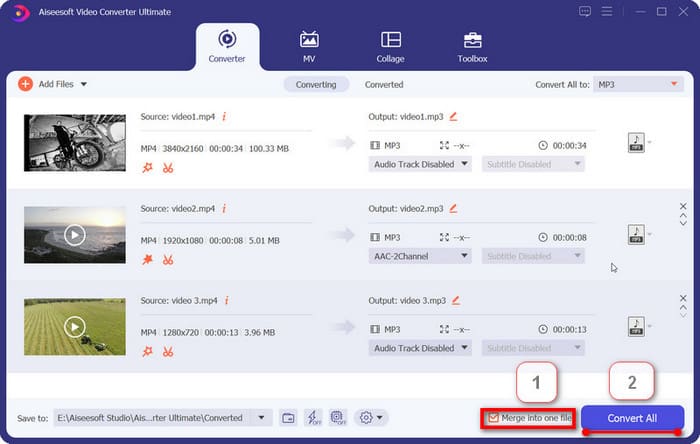Toggle the lightning hardware acceleration icon
The width and height of the screenshot is (700, 444).
coord(313,418)
